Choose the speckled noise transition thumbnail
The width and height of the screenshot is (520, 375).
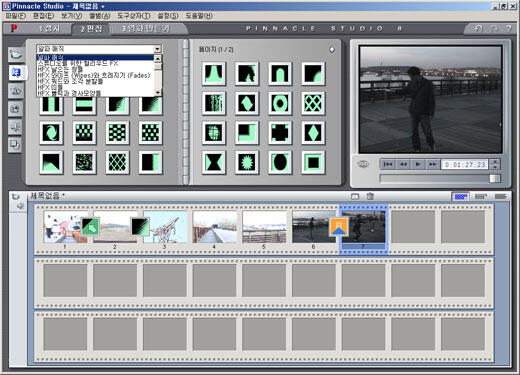coord(84,162)
